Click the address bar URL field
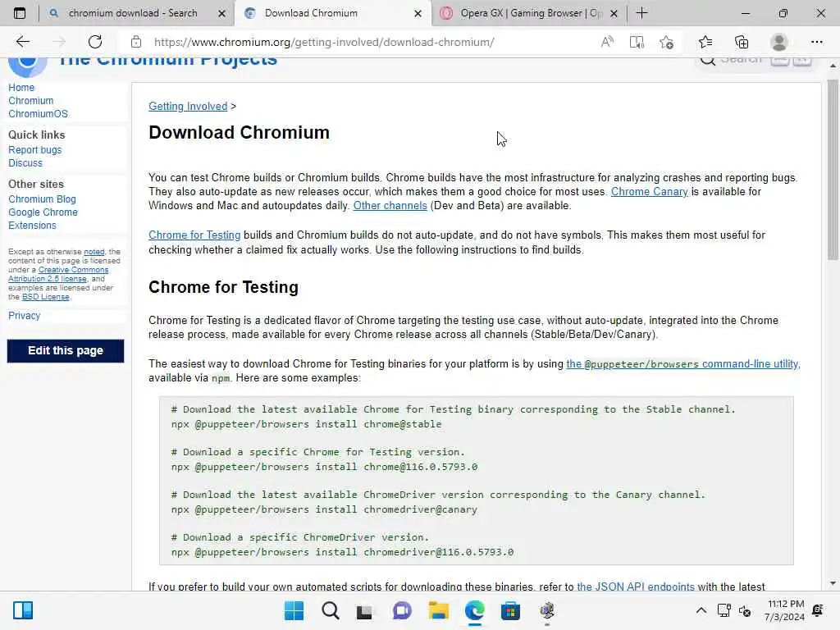 coord(324,42)
